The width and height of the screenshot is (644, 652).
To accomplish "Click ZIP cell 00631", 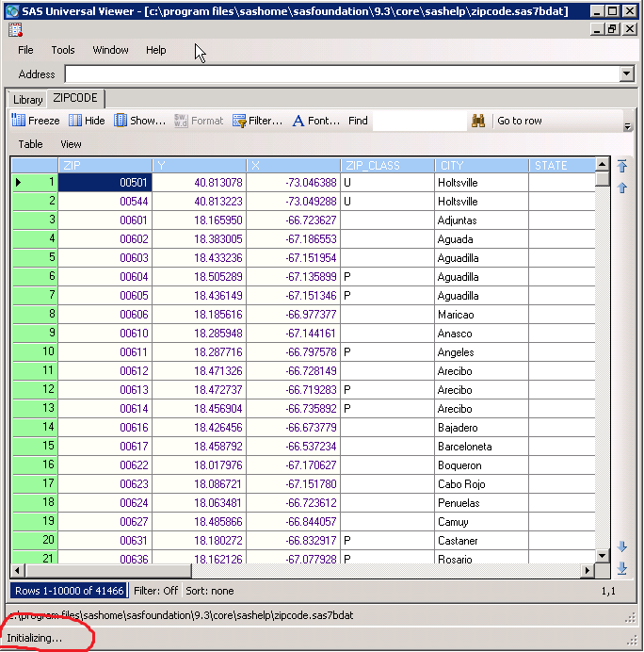I will (x=105, y=540).
